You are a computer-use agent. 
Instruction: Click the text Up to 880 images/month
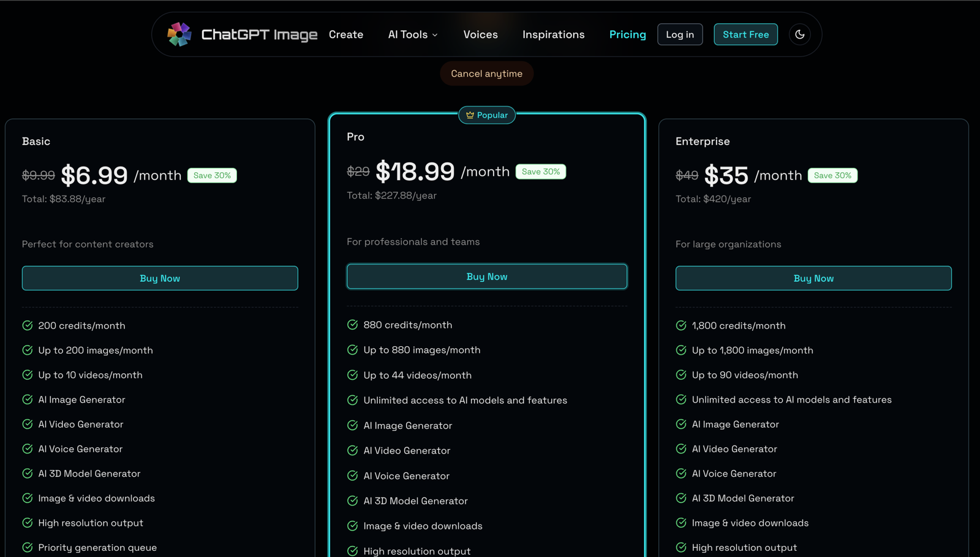(x=422, y=350)
